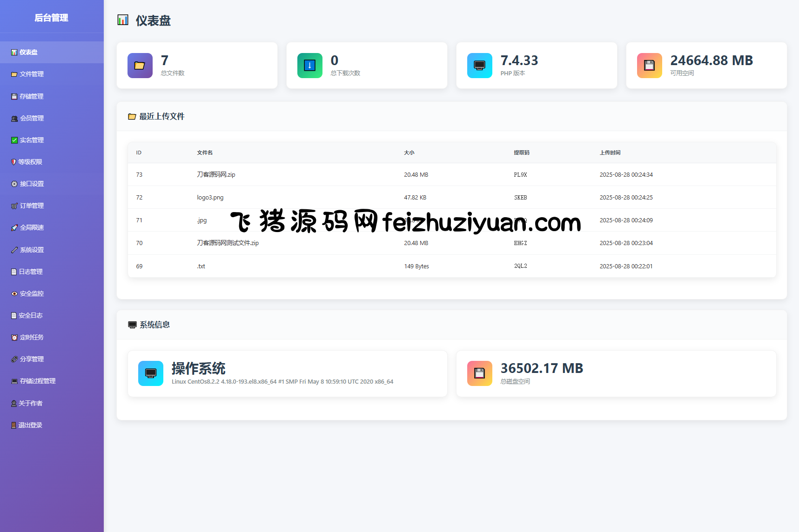This screenshot has height=532, width=799.
Task: Select 实名管理 from the sidebar
Action: pyautogui.click(x=32, y=140)
